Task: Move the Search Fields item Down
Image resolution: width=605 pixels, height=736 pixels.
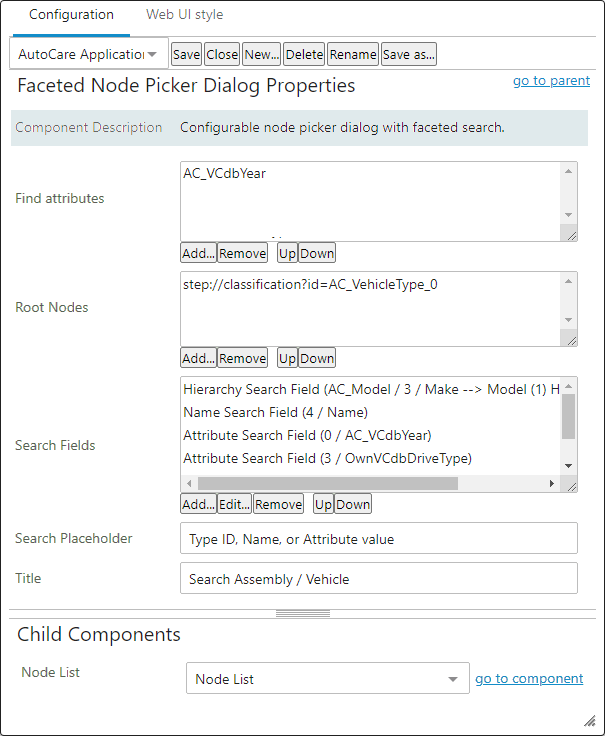Action: click(x=353, y=504)
